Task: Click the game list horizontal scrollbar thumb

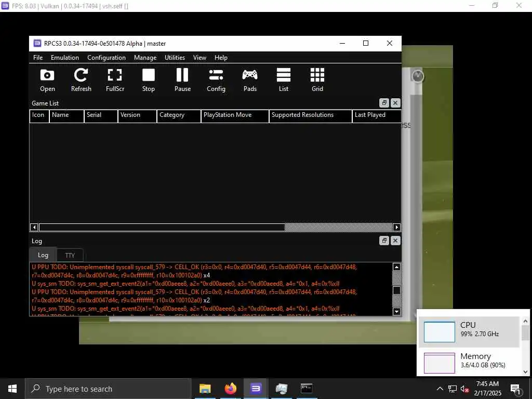Action: [162, 227]
